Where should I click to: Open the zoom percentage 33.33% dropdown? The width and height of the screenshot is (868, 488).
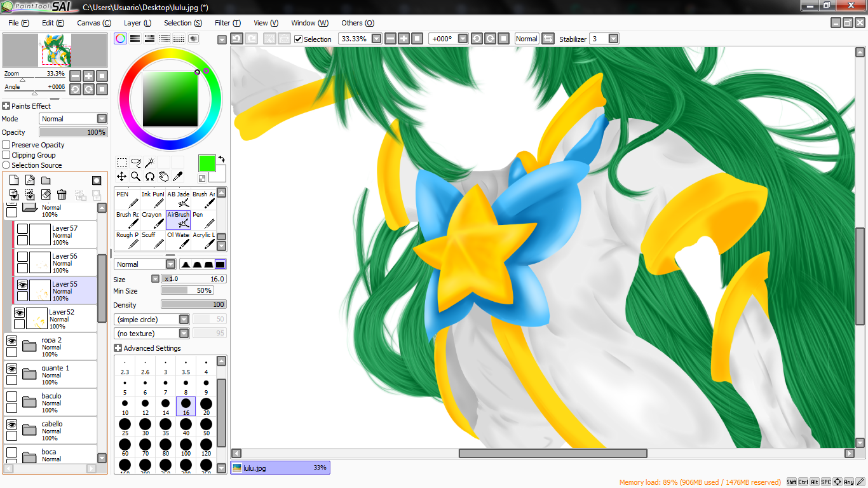coord(377,39)
